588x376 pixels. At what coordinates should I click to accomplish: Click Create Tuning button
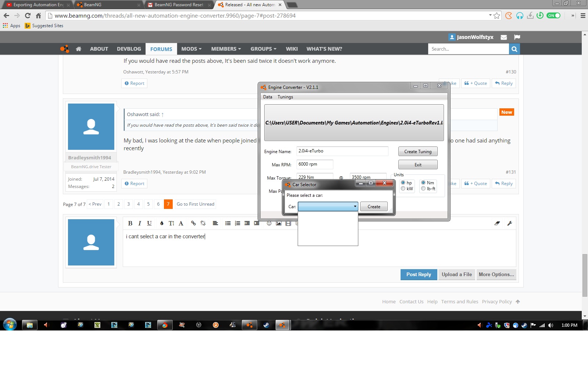click(418, 151)
